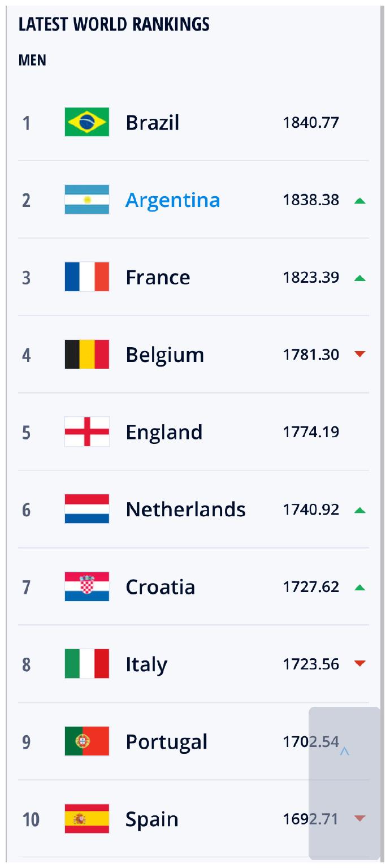Click the France flag icon
Image resolution: width=390 pixels, height=868 pixels.
click(87, 277)
